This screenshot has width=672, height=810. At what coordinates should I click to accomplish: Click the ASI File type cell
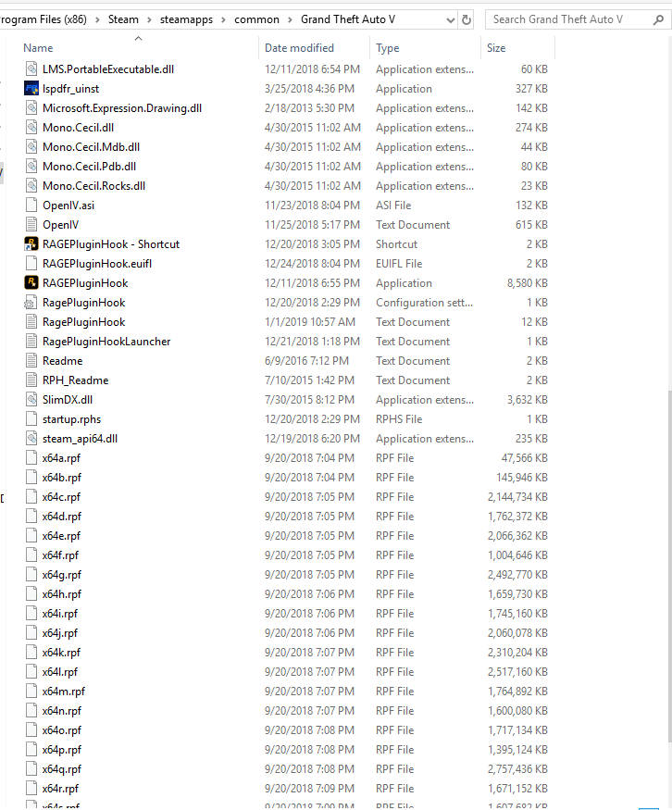[x=393, y=206]
